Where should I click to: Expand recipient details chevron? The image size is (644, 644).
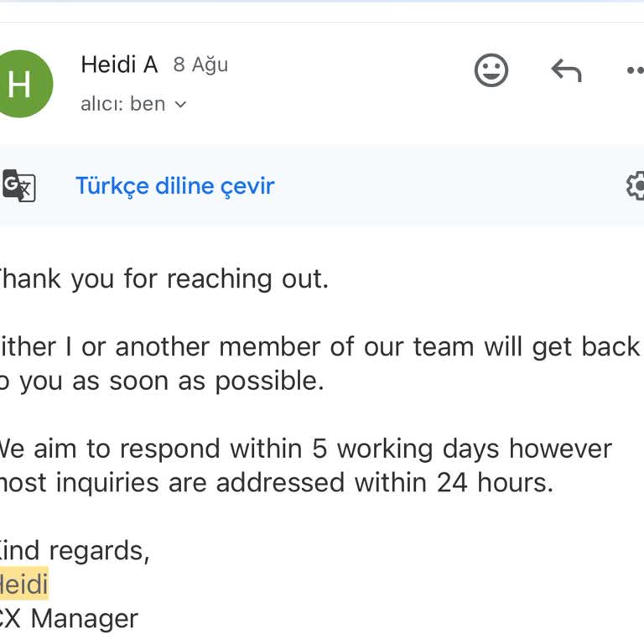point(180,105)
